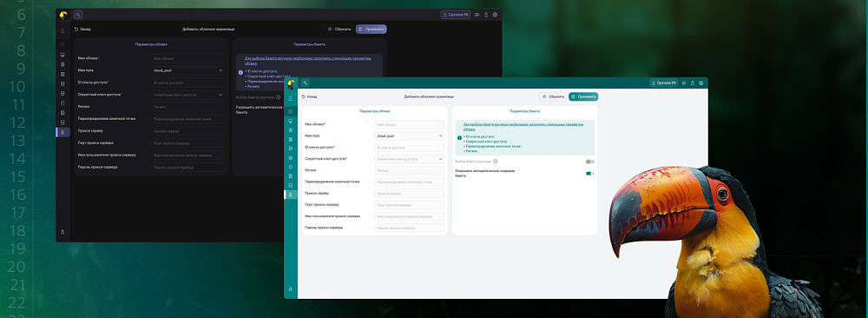Turn off Разрешить автоматическое создание бакета switch
This screenshot has height=318, width=868.
point(590,174)
